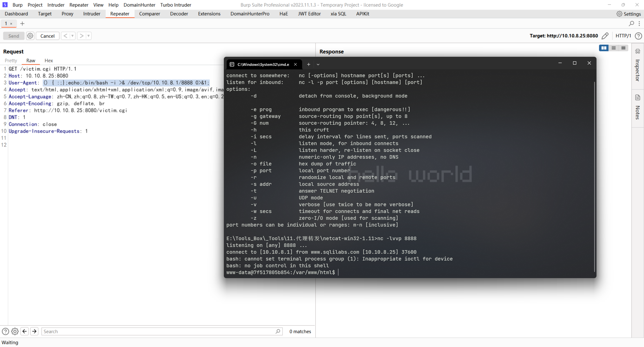
Task: Click the 'Referer' header line in request
Action: (x=68, y=110)
